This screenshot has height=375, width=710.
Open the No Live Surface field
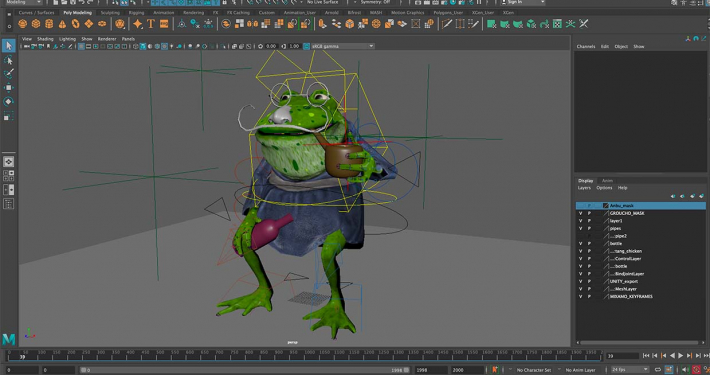[x=324, y=2]
